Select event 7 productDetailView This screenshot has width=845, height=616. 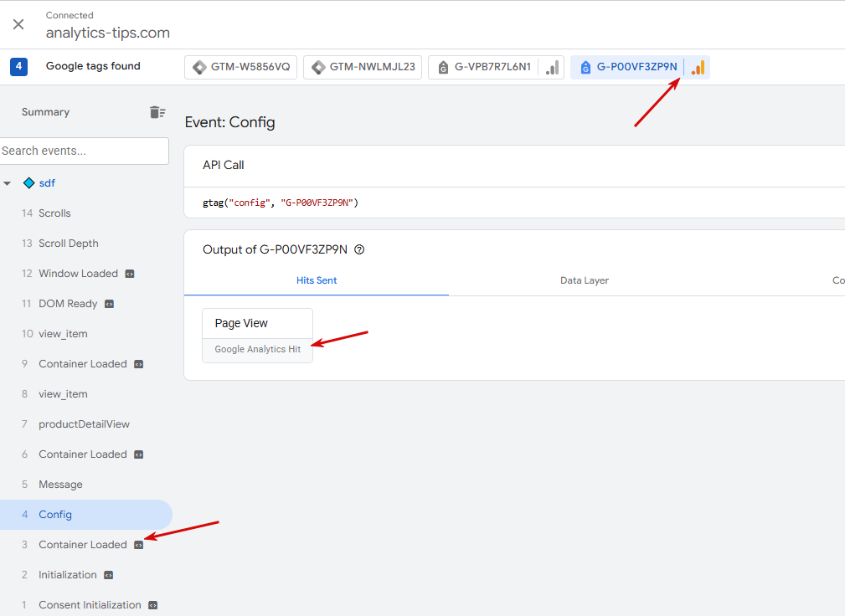tap(86, 424)
